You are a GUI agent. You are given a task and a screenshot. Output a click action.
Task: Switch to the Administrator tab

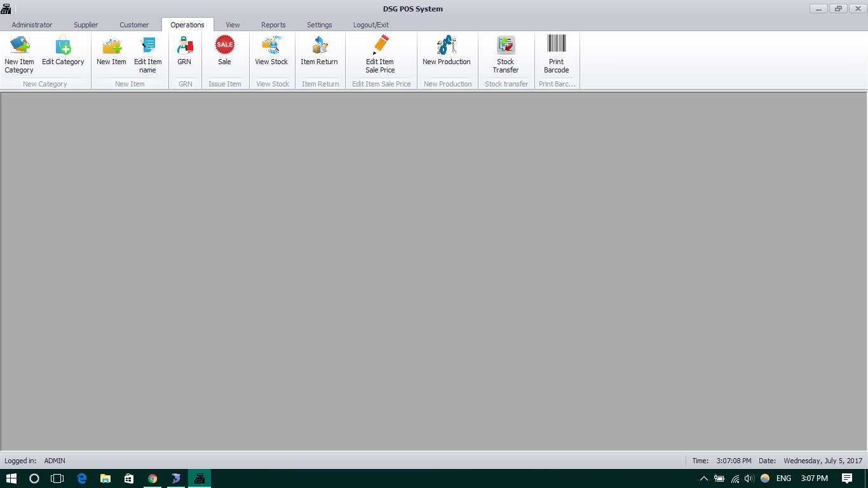32,25
